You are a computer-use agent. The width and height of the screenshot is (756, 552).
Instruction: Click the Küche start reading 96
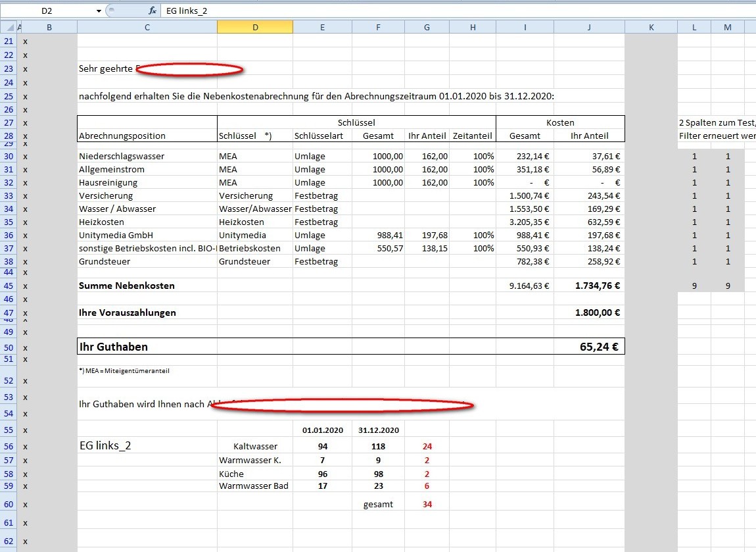[x=323, y=474]
